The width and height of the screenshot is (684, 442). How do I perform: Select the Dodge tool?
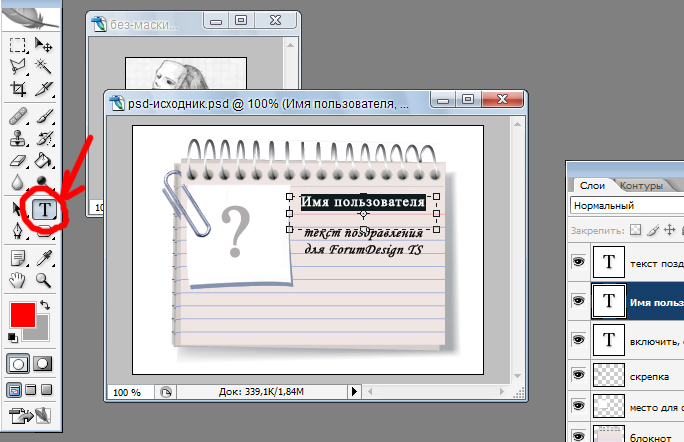point(44,181)
